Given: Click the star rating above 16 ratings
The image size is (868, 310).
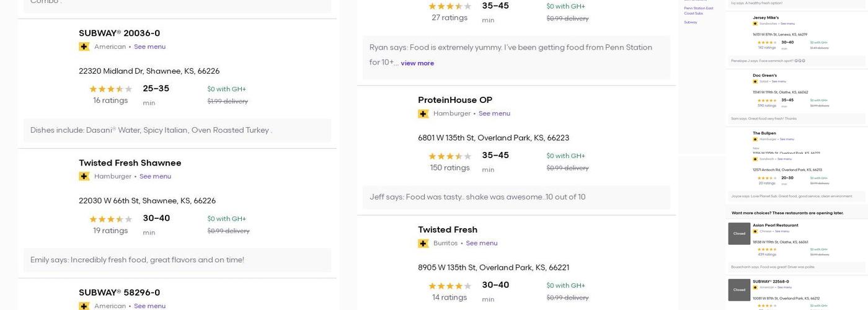Looking at the screenshot, I should (110, 89).
